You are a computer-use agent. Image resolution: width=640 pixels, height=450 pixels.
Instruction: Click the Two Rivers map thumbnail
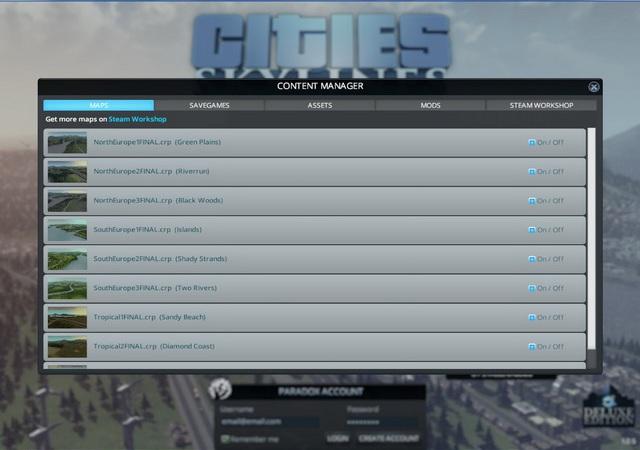coord(67,288)
